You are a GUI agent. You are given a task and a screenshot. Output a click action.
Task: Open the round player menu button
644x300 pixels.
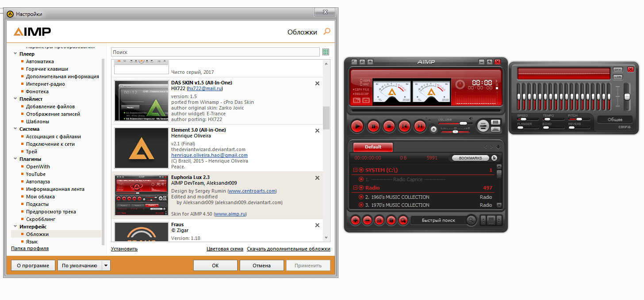click(x=483, y=126)
